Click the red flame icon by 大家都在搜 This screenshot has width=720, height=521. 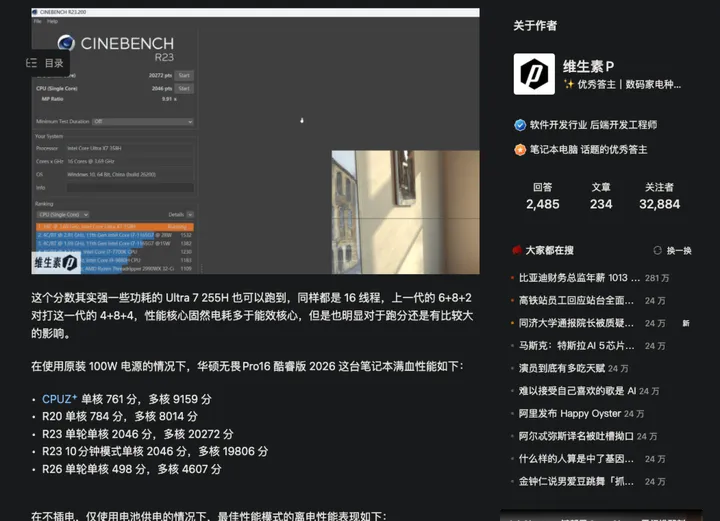[517, 250]
